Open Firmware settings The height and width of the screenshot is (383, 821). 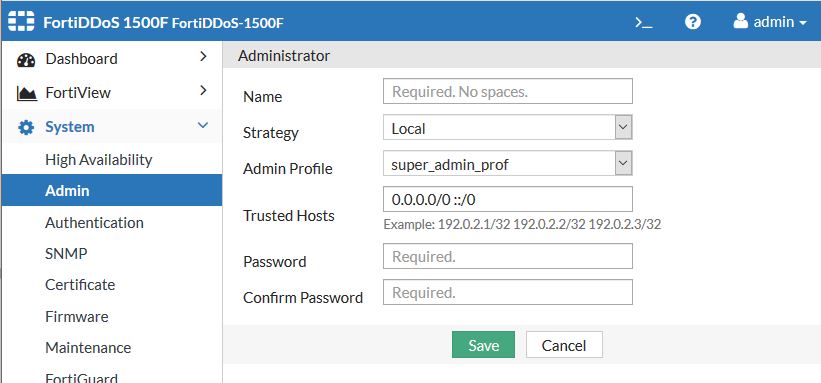77,316
